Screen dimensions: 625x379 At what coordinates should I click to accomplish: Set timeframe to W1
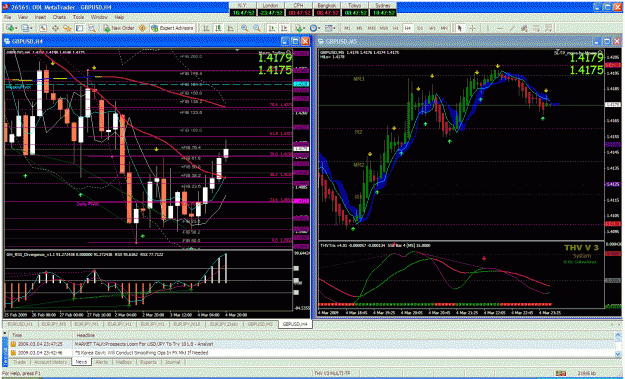[x=432, y=28]
